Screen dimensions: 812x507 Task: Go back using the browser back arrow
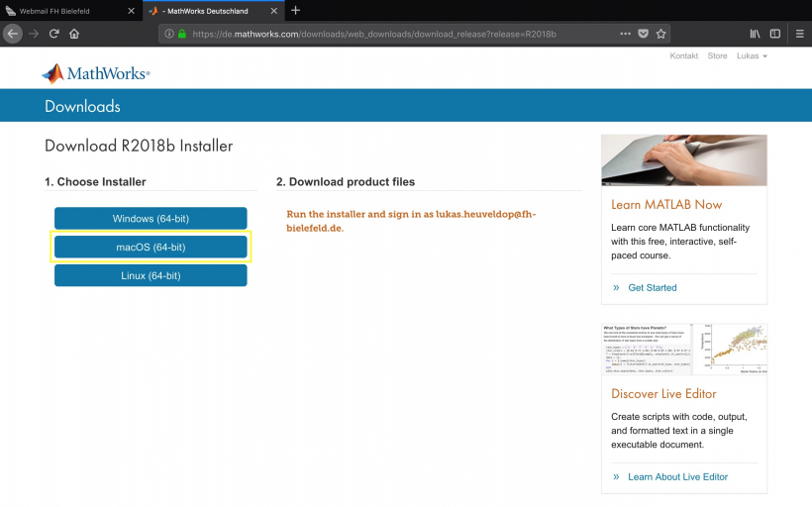pyautogui.click(x=13, y=33)
